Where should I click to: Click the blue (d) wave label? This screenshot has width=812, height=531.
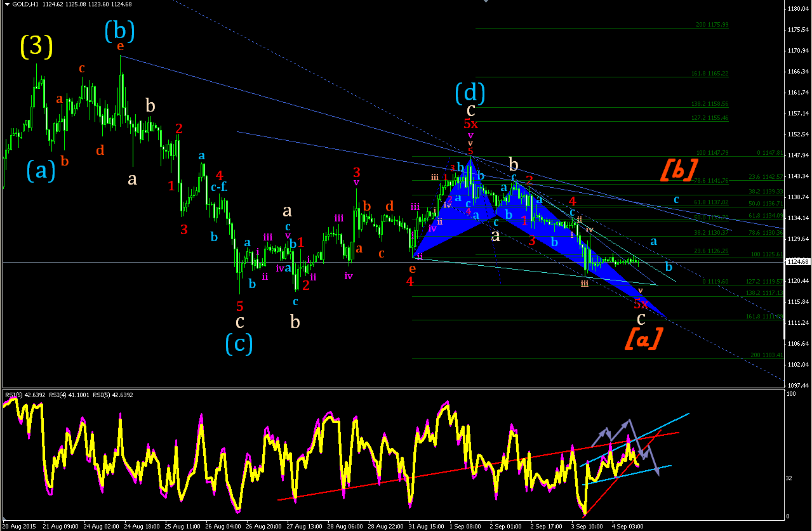tap(470, 94)
